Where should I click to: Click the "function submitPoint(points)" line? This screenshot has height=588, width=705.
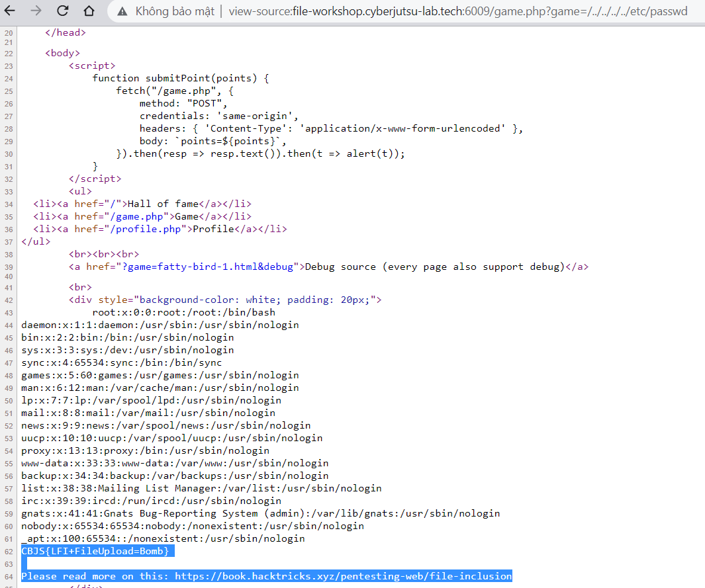tap(181, 78)
